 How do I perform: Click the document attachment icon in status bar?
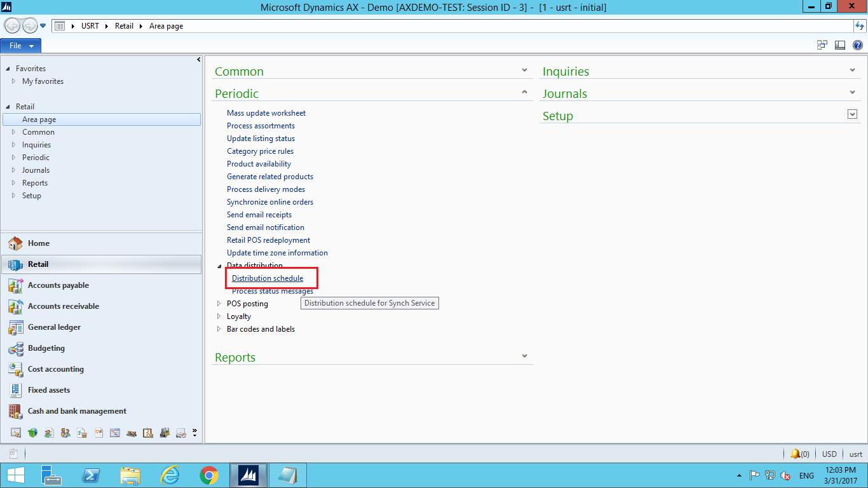13,454
